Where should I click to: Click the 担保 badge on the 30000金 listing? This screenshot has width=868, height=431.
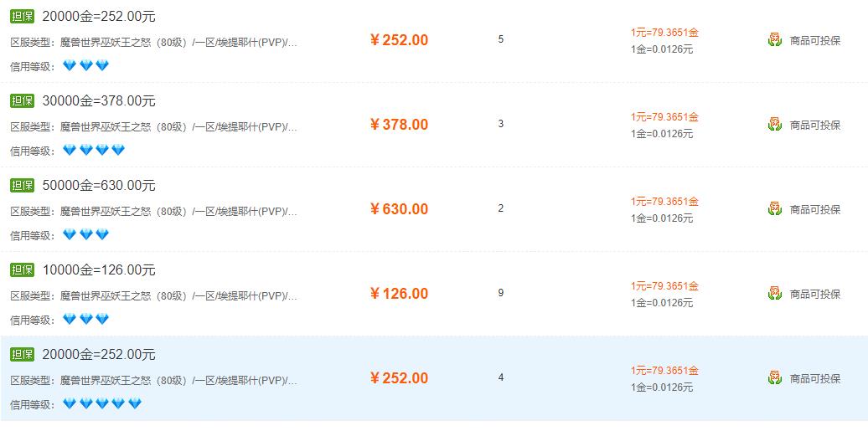point(22,100)
